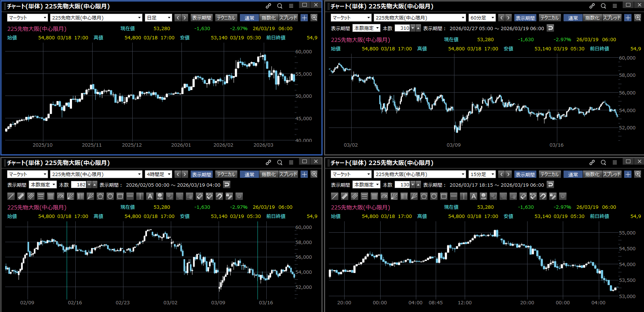The image size is (644, 312).
Task: Open the 60分足 timeframe dropdown
Action: (x=482, y=18)
